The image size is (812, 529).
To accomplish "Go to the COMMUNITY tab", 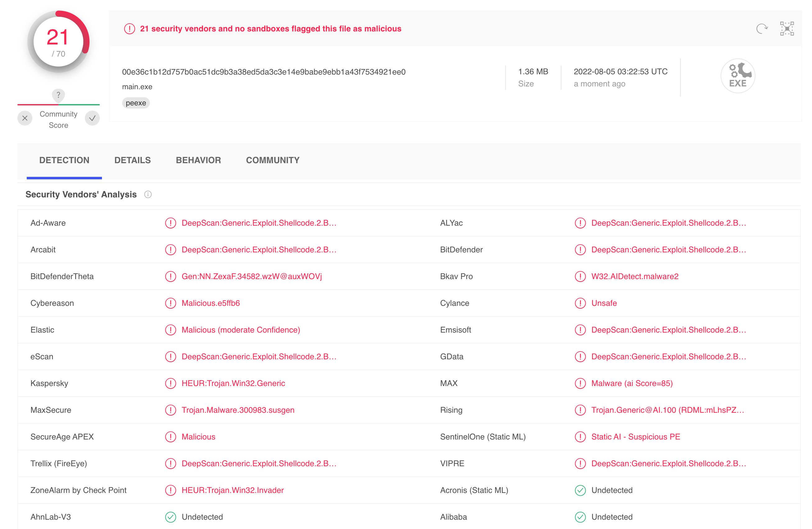I will pyautogui.click(x=273, y=160).
